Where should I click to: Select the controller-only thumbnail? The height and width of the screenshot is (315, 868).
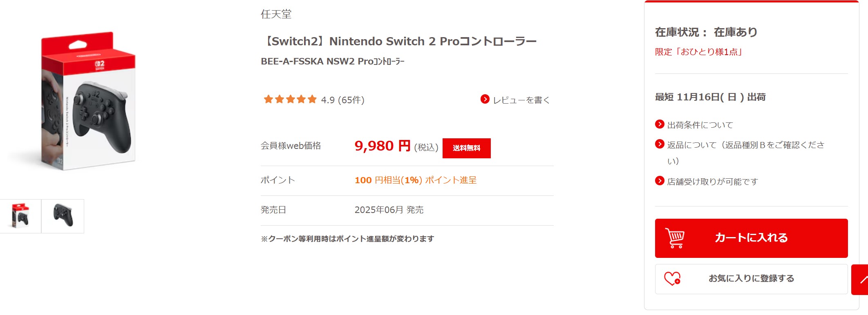click(62, 216)
